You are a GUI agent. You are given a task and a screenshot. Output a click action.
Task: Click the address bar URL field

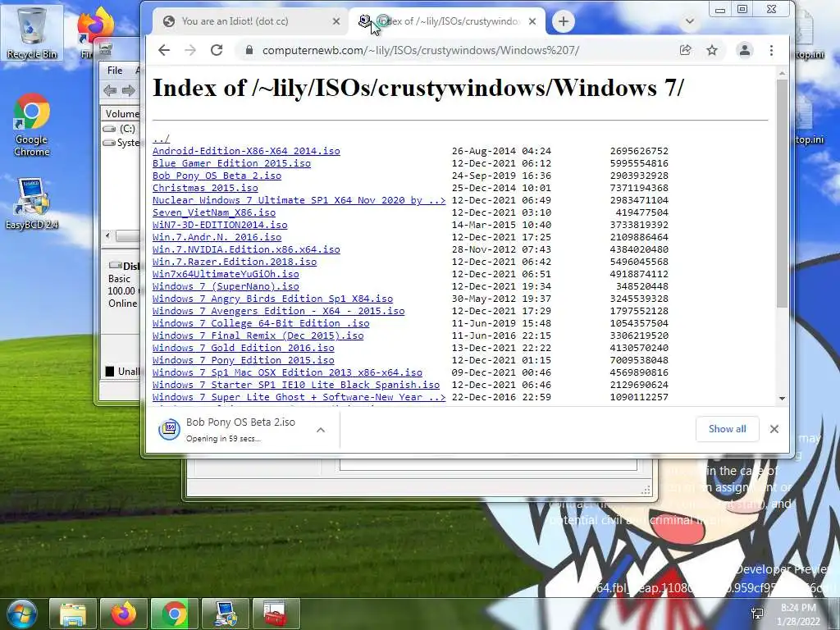[421, 50]
